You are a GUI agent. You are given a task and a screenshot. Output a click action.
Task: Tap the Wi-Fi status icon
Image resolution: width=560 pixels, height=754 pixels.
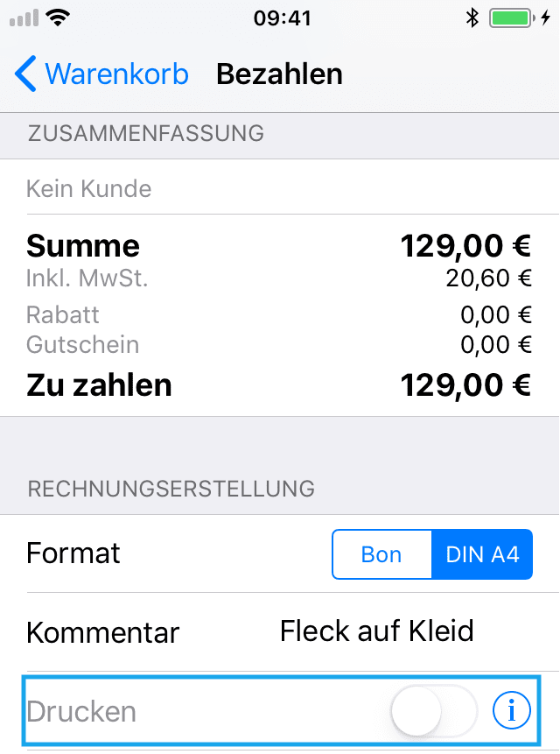(x=58, y=18)
